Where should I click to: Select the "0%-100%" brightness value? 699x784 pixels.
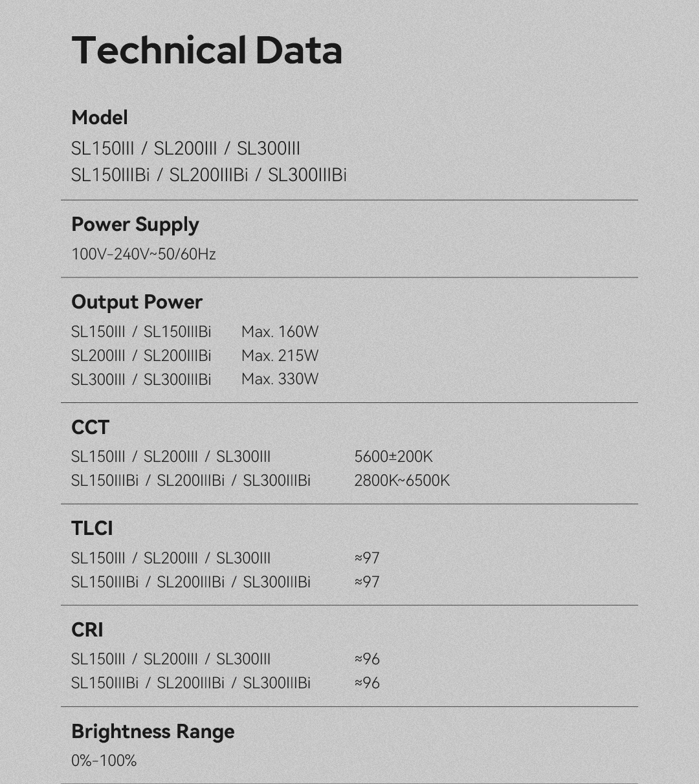[x=104, y=761]
